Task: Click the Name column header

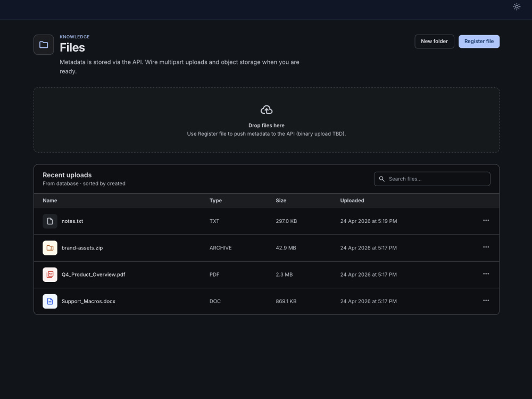Action: (x=50, y=201)
